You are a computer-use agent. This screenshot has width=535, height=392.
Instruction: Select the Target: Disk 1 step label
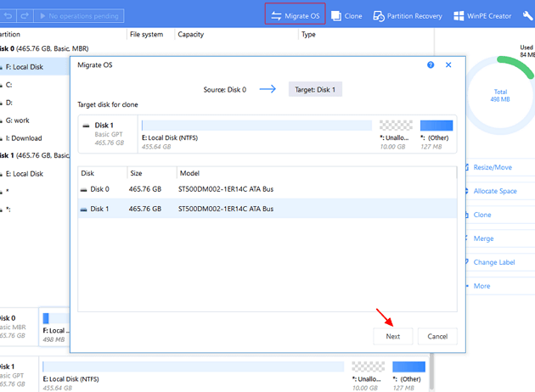click(315, 89)
